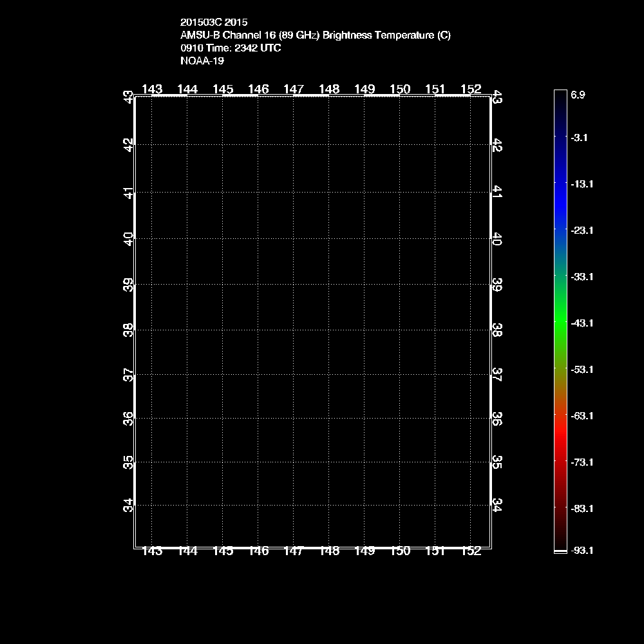Click the AMSU-B Channel 16 title line
Viewport: 644px width, 644px height.
[316, 35]
